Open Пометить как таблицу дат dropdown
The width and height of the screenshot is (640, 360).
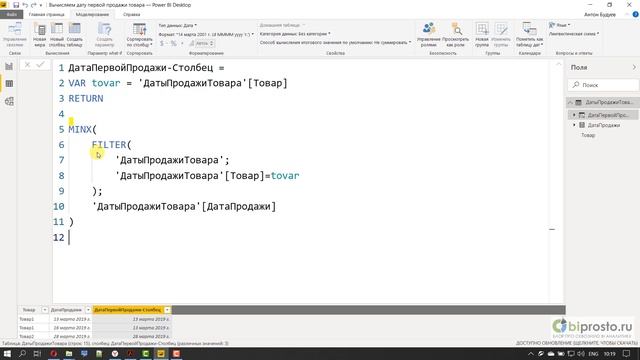[529, 35]
